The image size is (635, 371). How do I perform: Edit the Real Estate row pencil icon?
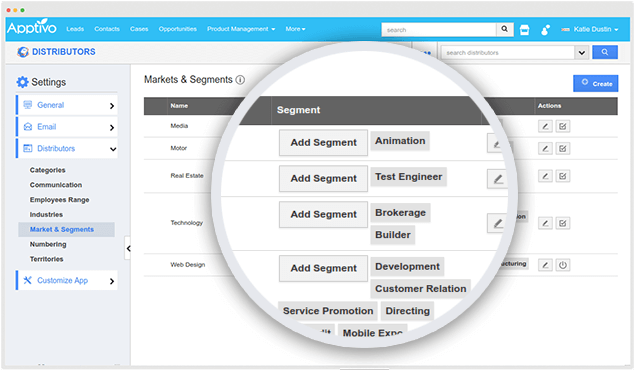[545, 176]
